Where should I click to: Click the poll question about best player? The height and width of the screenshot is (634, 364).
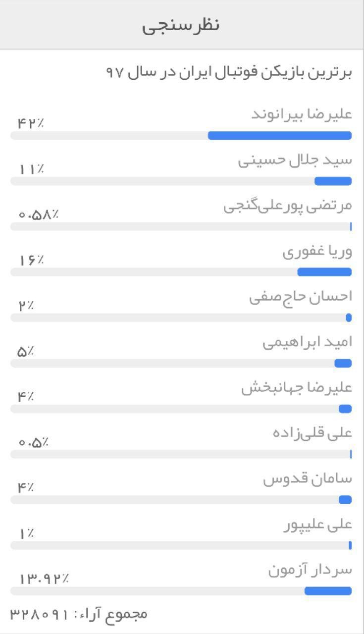click(229, 72)
